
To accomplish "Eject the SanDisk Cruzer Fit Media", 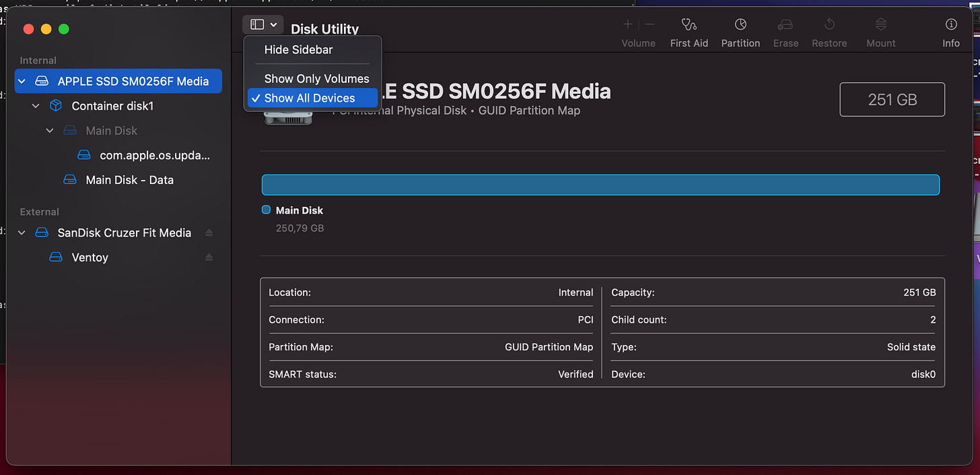I will (209, 232).
